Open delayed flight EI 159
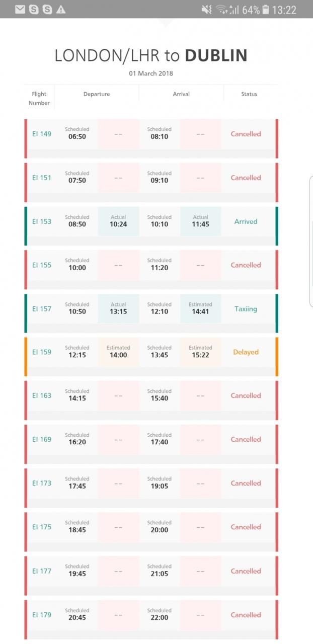Image resolution: width=313 pixels, height=644 pixels. coord(42,352)
